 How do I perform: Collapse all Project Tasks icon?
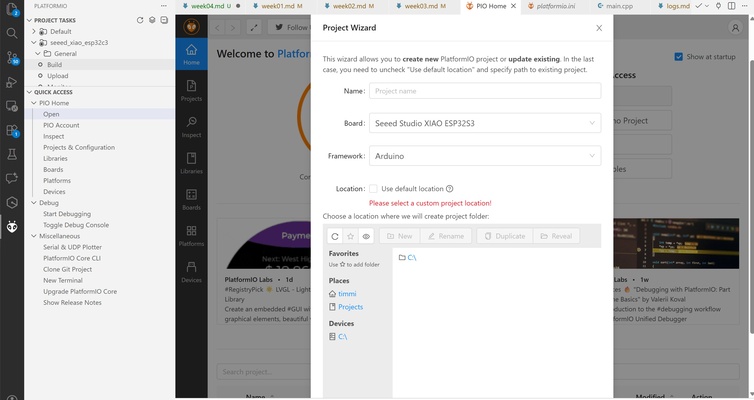click(164, 20)
